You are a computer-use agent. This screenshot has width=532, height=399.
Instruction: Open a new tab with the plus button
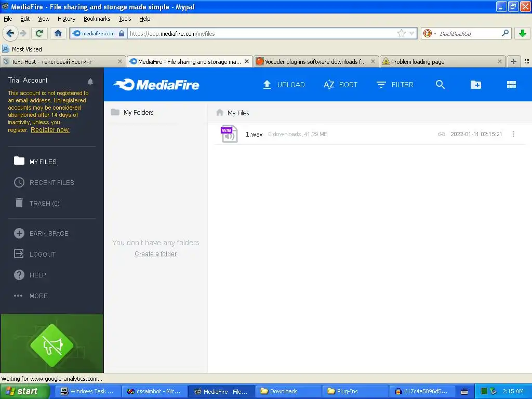coord(514,61)
